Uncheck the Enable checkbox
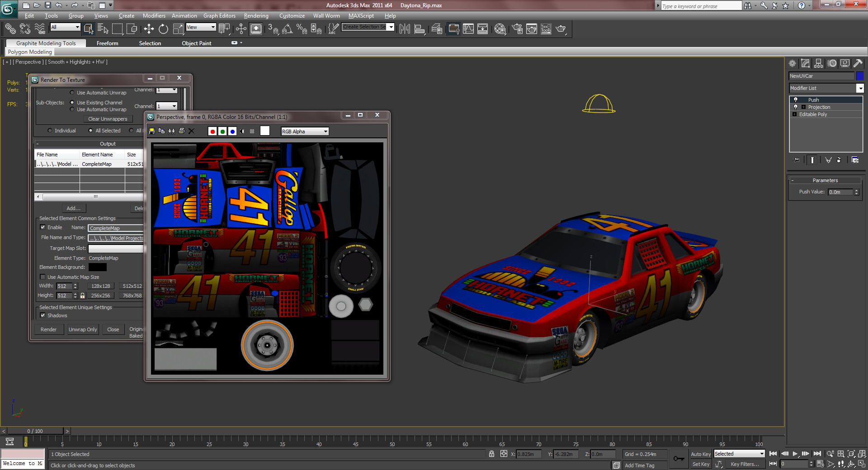868x470 pixels. (x=42, y=227)
